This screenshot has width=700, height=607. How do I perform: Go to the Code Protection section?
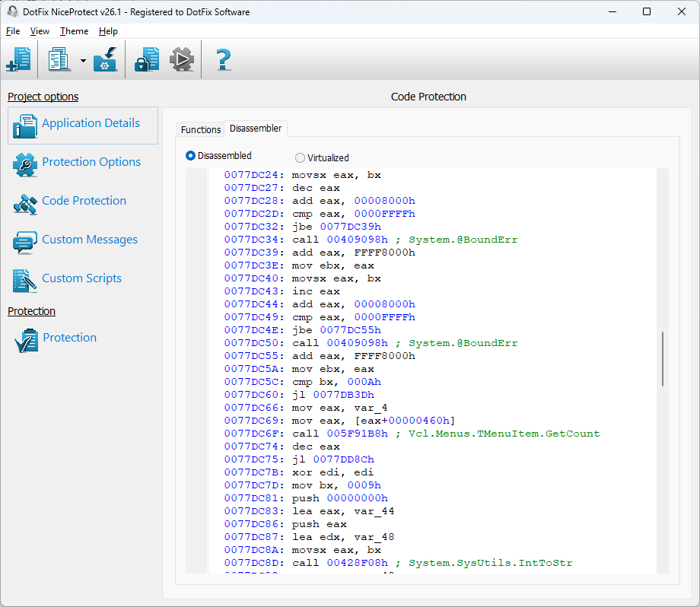84,201
